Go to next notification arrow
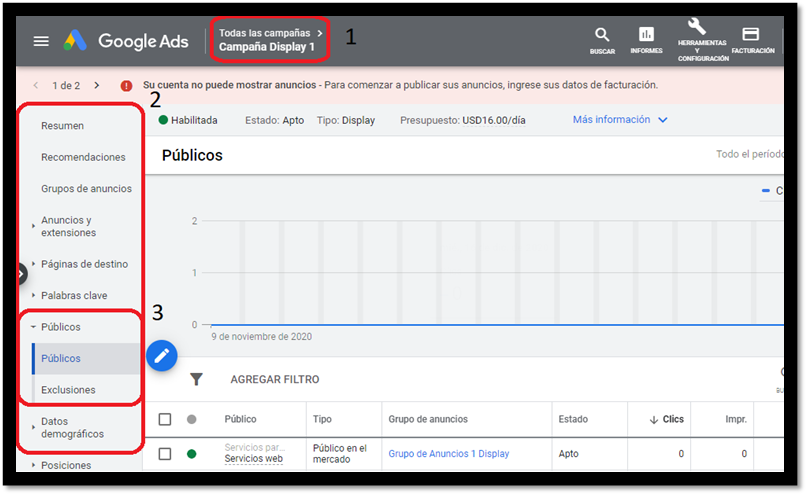The height and width of the screenshot is (495, 807). pyautogui.click(x=97, y=85)
